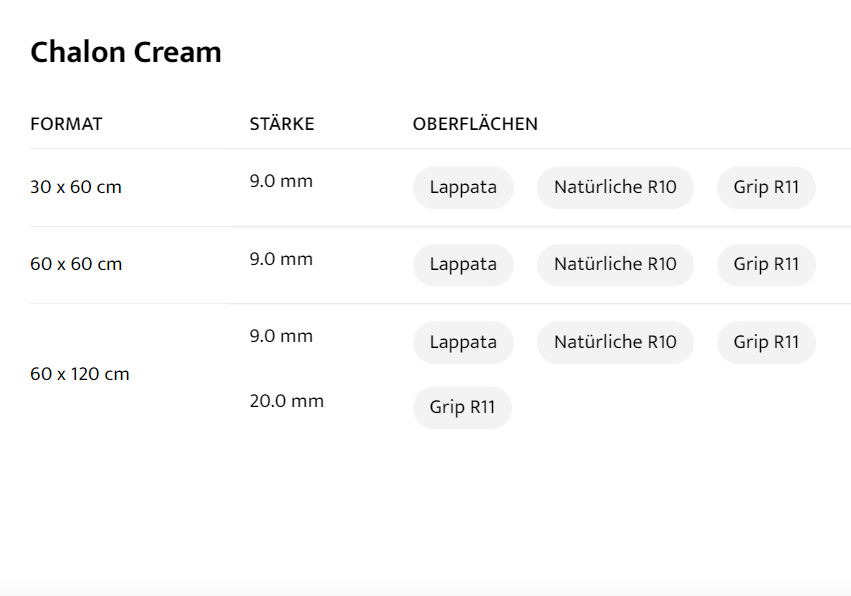851x596 pixels.
Task: Click the OBERFLÄCHEN column header
Action: click(475, 124)
